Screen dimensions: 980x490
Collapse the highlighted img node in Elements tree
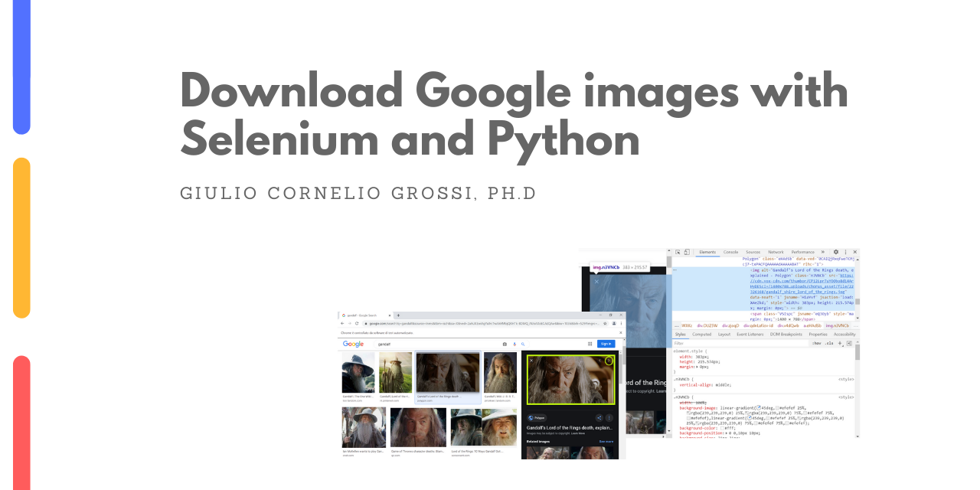click(675, 269)
